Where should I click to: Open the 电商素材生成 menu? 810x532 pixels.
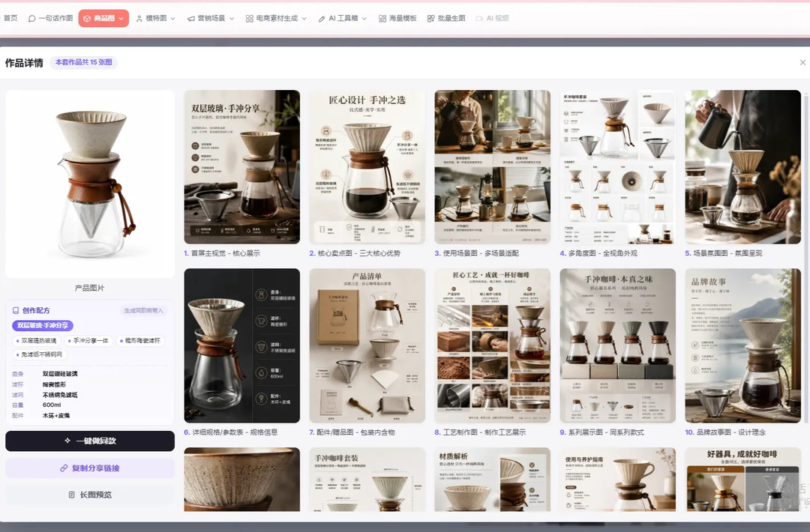click(x=276, y=18)
